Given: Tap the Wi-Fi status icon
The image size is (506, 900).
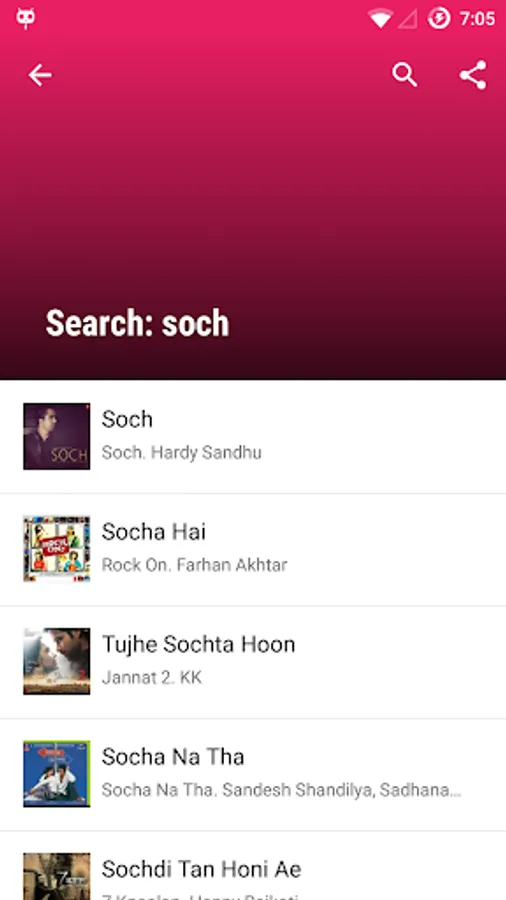Looking at the screenshot, I should tap(380, 18).
